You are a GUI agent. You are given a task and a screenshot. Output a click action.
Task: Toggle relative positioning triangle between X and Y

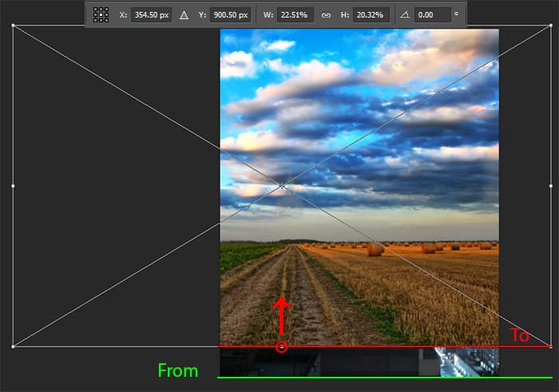point(183,14)
